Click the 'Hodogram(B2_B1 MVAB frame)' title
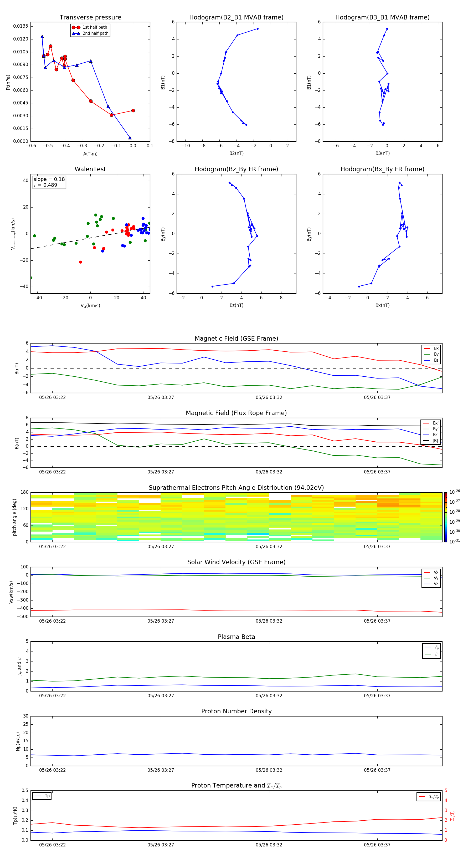 (x=236, y=17)
